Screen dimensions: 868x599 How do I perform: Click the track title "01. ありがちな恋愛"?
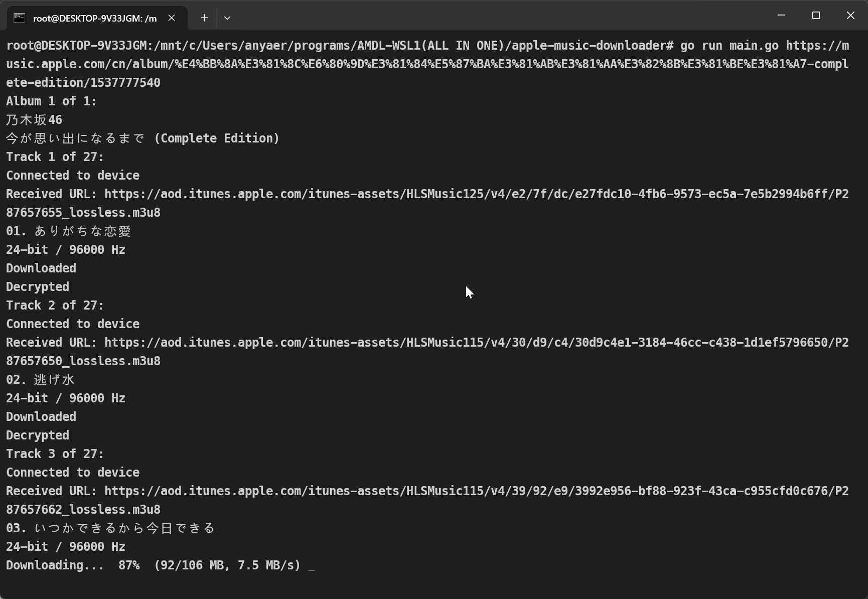(68, 231)
